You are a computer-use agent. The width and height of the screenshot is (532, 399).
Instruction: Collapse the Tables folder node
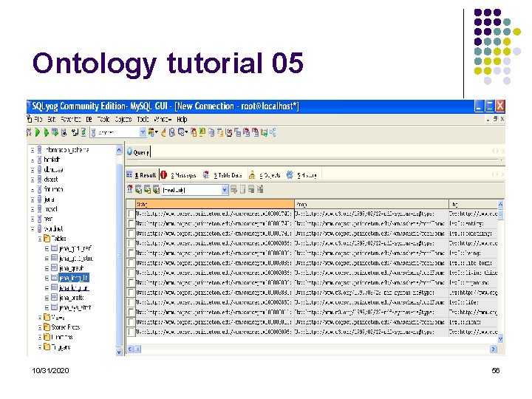pos(40,239)
